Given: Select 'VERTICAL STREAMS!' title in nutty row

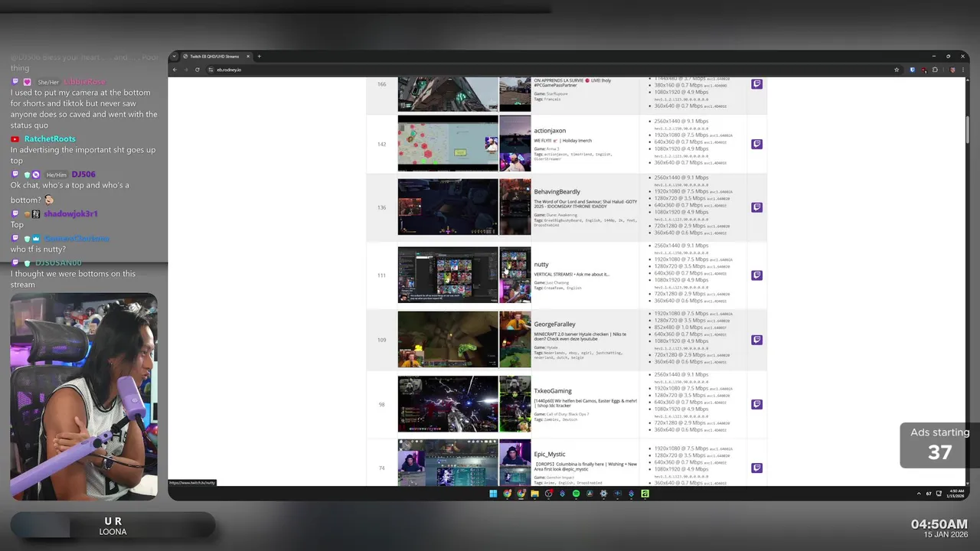Looking at the screenshot, I should (571, 274).
